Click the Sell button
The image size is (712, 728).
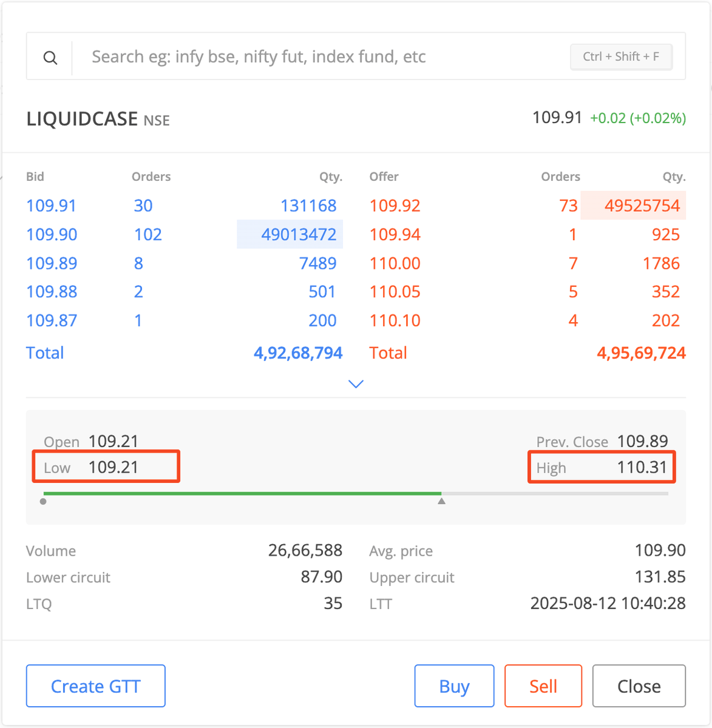click(x=543, y=686)
